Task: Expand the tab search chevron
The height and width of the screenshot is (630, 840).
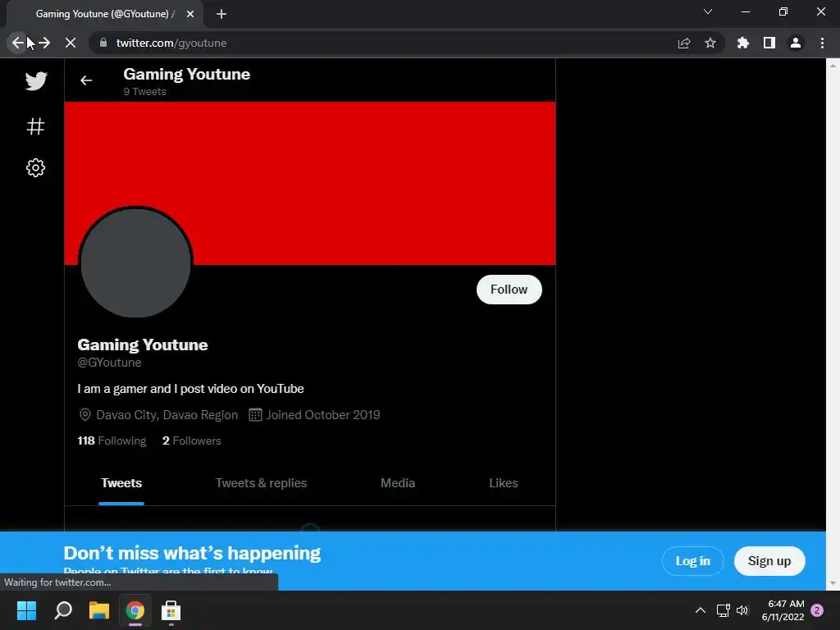Action: (x=708, y=11)
